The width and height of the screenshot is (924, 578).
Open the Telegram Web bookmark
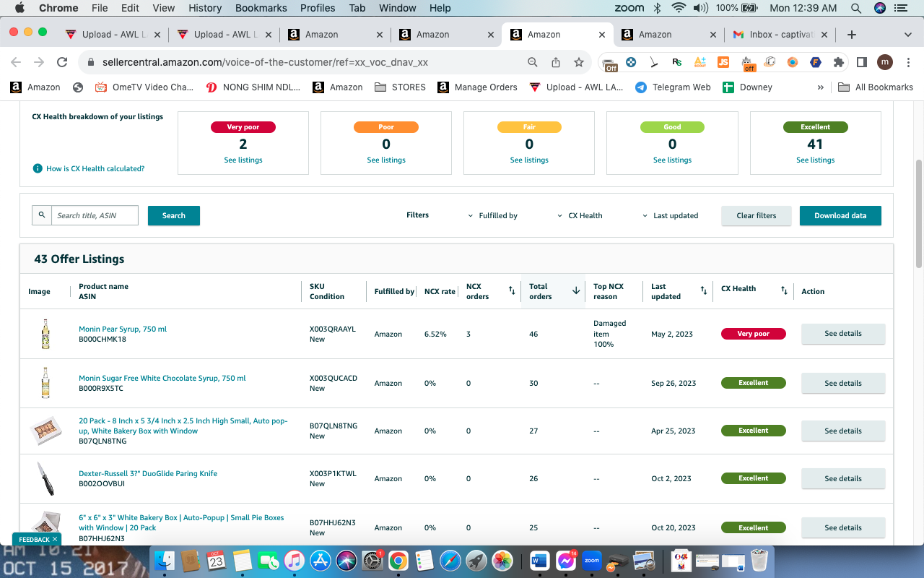pyautogui.click(x=673, y=87)
